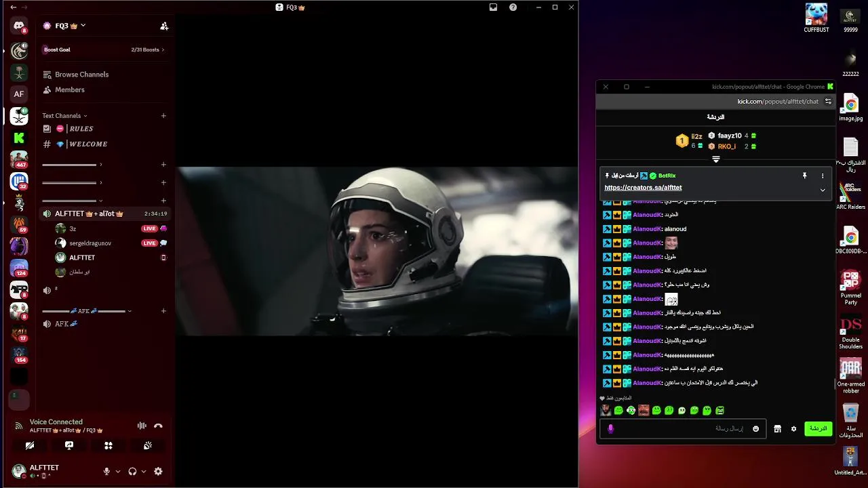868x488 pixels.
Task: Turn on camera in Discord voice panel
Action: coord(30,445)
